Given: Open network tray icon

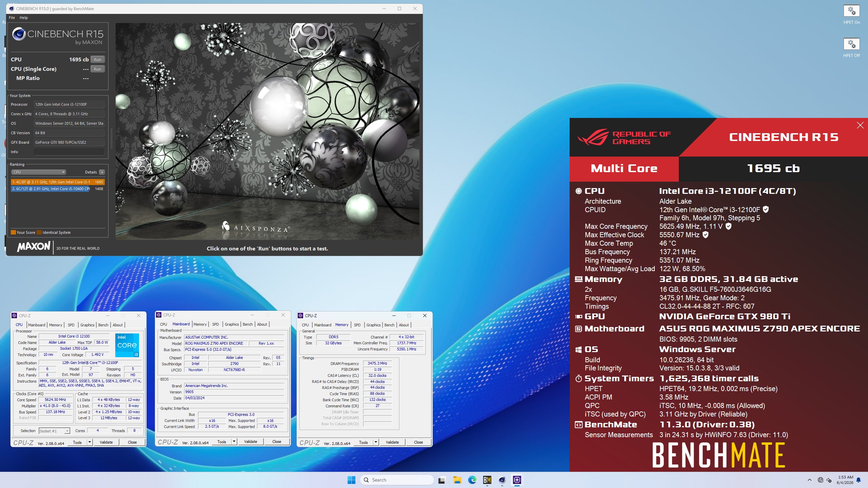Looking at the screenshot, I should pos(821,480).
